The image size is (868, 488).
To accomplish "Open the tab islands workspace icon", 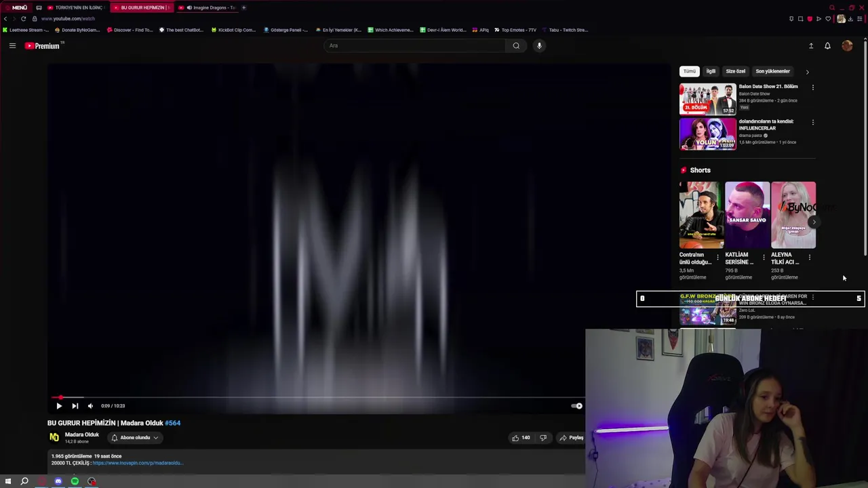I will pos(39,7).
